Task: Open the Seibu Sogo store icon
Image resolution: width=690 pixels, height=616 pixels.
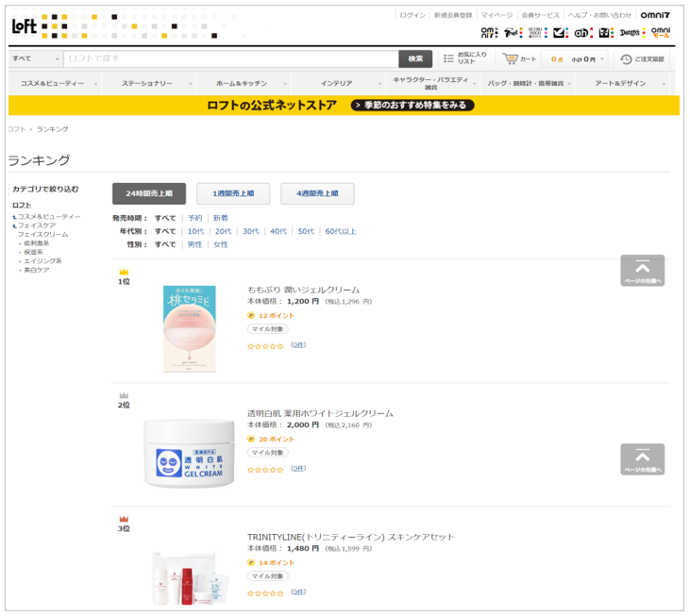Action: click(x=537, y=32)
